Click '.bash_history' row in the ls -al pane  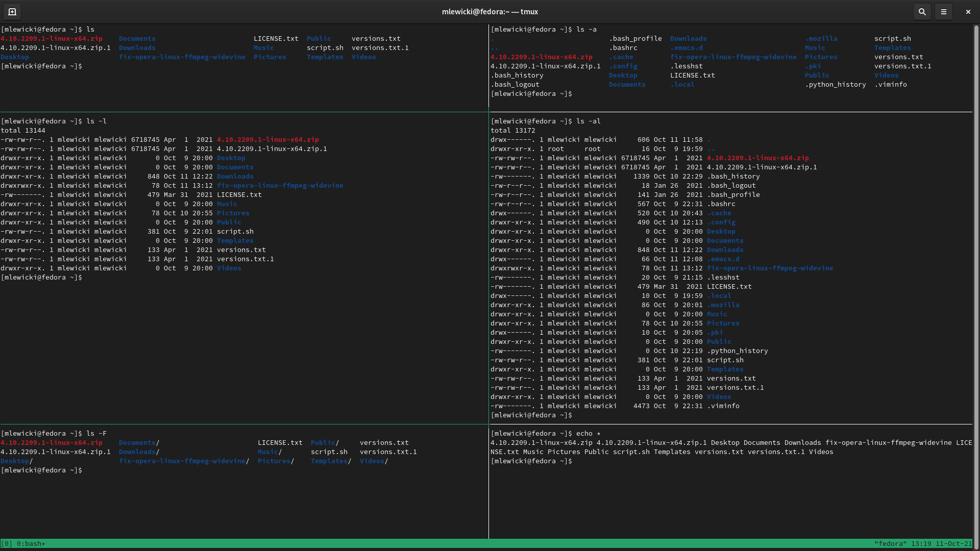pyautogui.click(x=625, y=177)
